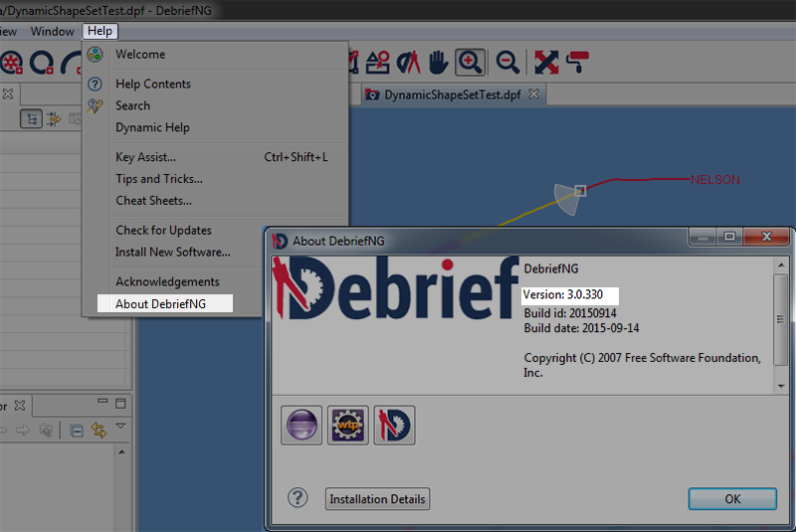796x532 pixels.
Task: Click the About text scrollbar up arrow
Action: tap(781, 266)
